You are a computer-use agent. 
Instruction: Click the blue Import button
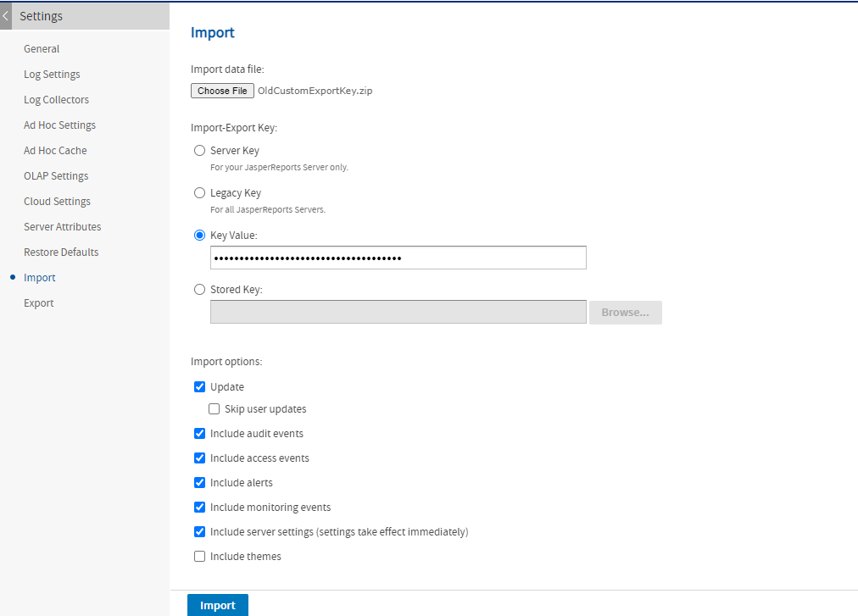coord(218,605)
